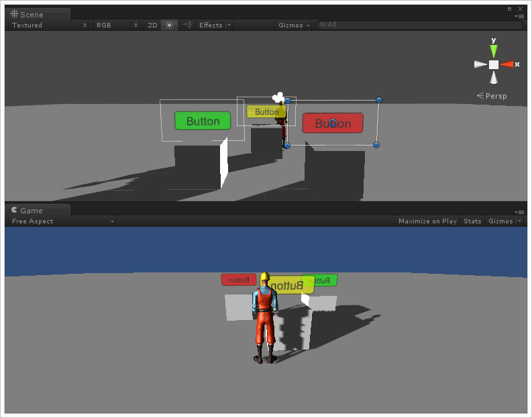This screenshot has width=532, height=418.
Task: Select red Button in Scene view
Action: pos(333,123)
